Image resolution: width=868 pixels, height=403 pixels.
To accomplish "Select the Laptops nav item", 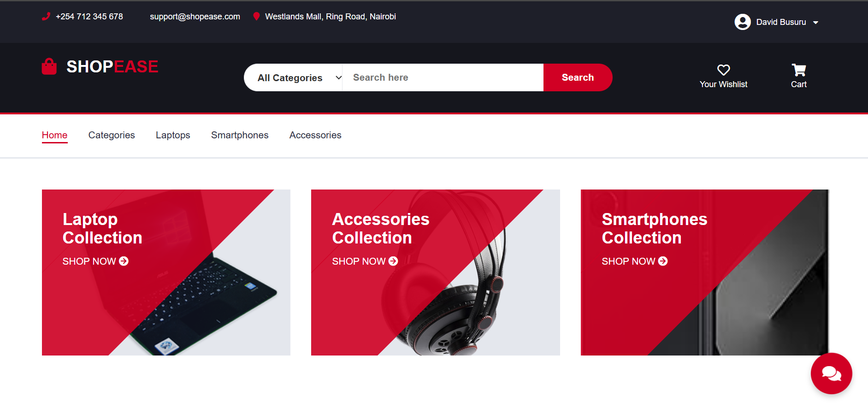I will [173, 135].
